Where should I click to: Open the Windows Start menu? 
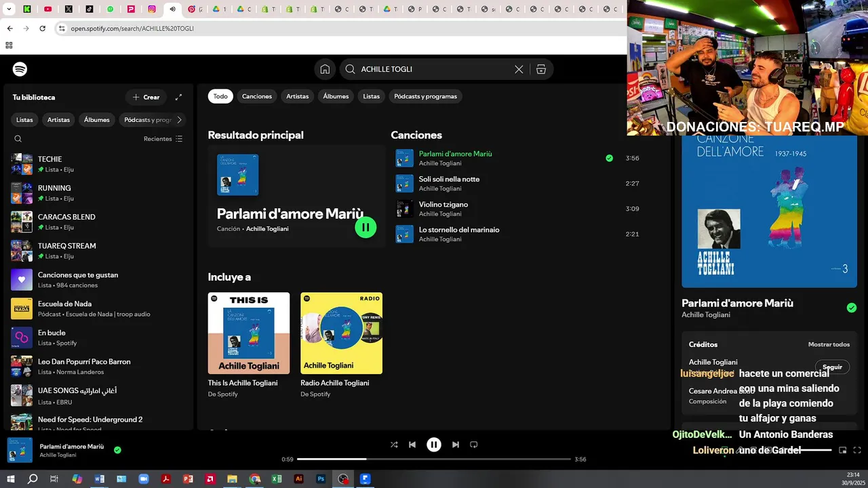[10, 479]
